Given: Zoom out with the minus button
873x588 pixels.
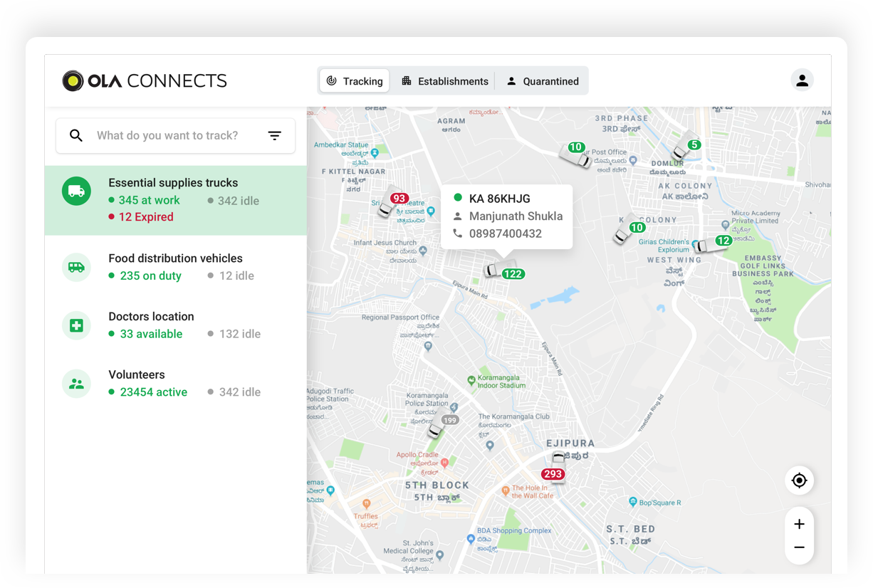Looking at the screenshot, I should pyautogui.click(x=799, y=547).
